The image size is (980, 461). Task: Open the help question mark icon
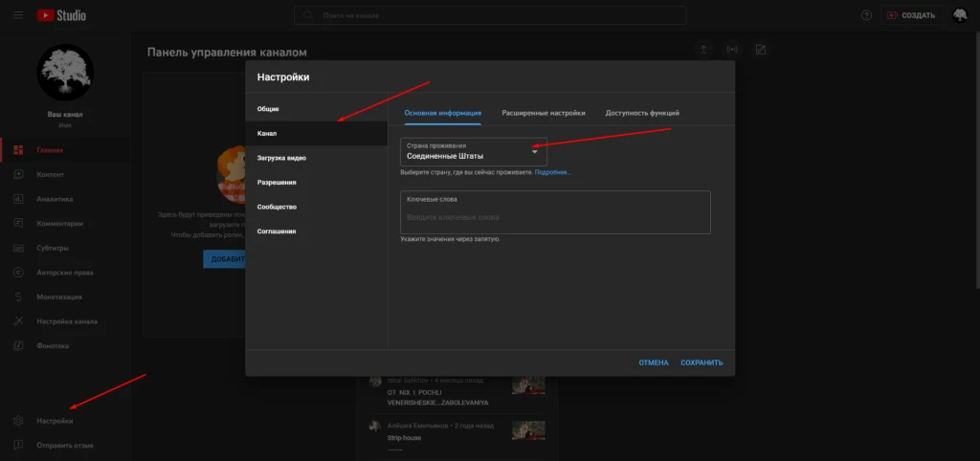866,15
